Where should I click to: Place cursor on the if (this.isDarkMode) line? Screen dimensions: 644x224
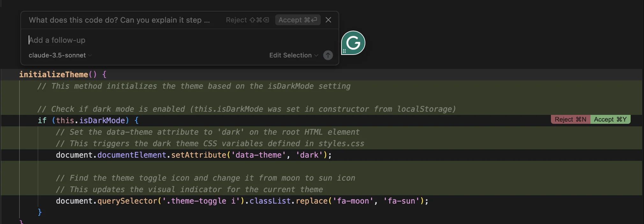point(88,121)
